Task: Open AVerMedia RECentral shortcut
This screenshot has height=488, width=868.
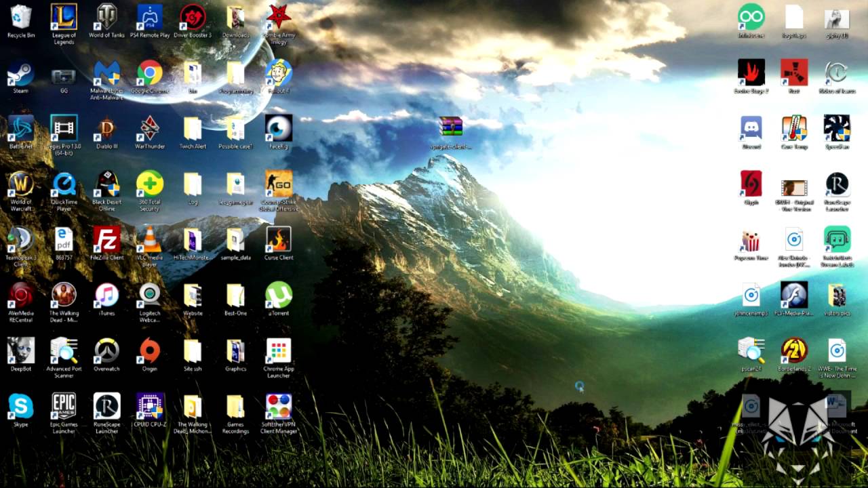Action: click(21, 295)
